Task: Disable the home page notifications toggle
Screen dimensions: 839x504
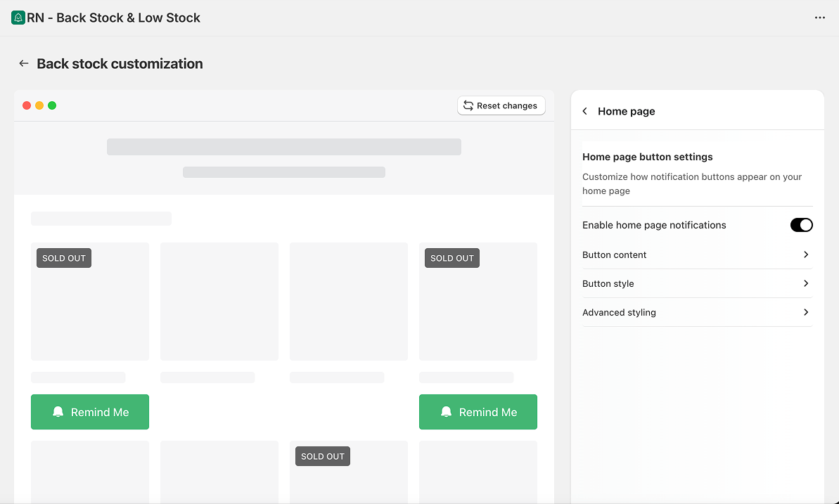Action: tap(801, 225)
